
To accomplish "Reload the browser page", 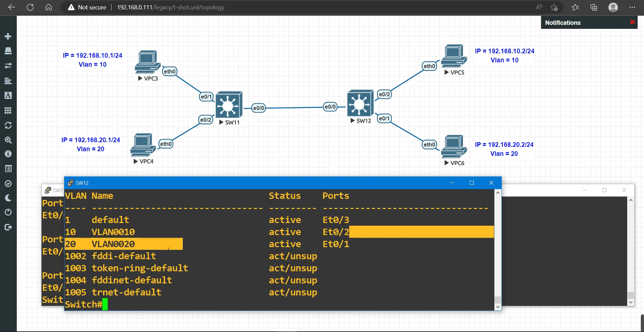I will point(30,7).
